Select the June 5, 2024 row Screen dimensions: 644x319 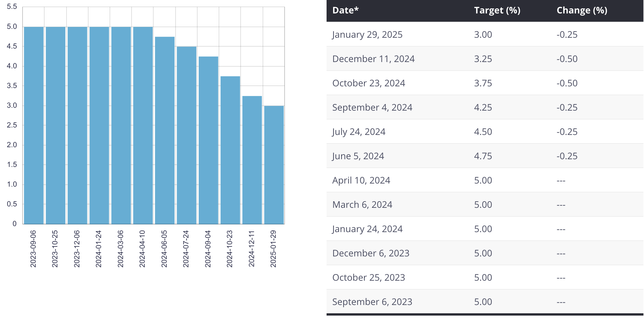coord(358,156)
